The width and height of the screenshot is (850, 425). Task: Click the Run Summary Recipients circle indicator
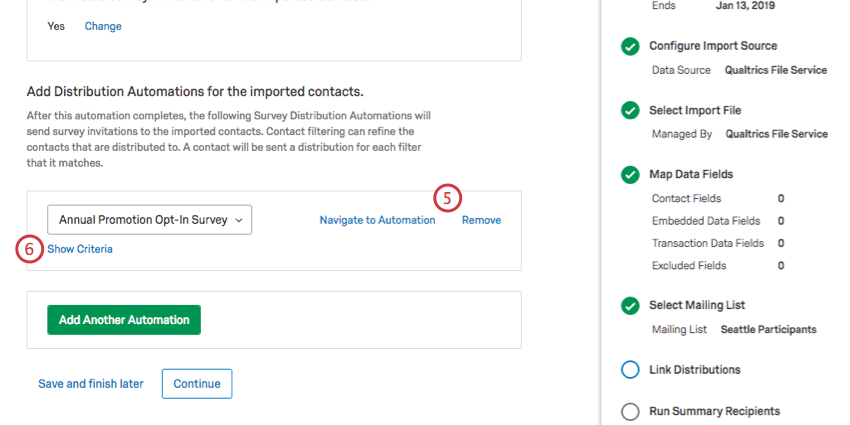tap(629, 411)
